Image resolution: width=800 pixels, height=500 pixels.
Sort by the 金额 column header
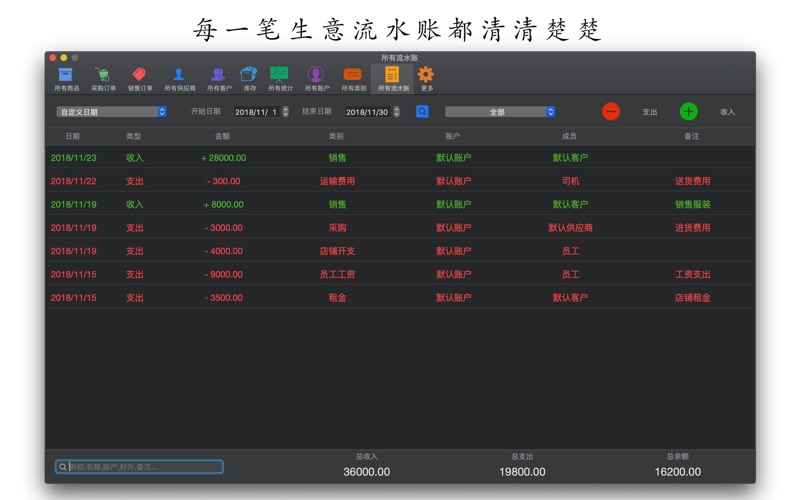[x=222, y=136]
